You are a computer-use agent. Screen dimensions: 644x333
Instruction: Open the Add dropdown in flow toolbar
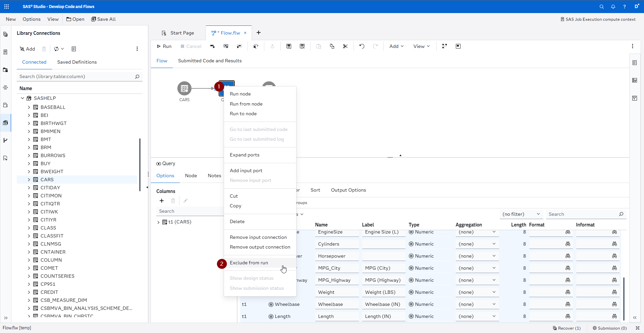pyautogui.click(x=396, y=46)
